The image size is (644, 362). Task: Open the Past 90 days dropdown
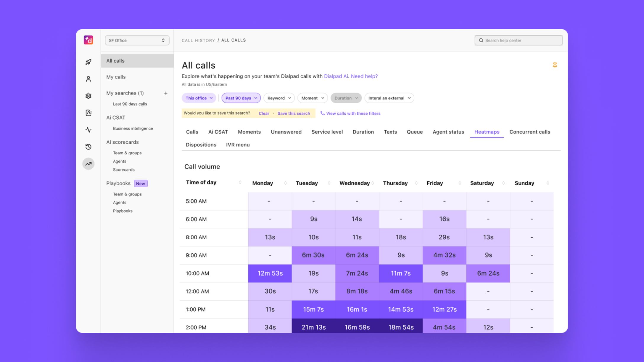[x=241, y=98]
